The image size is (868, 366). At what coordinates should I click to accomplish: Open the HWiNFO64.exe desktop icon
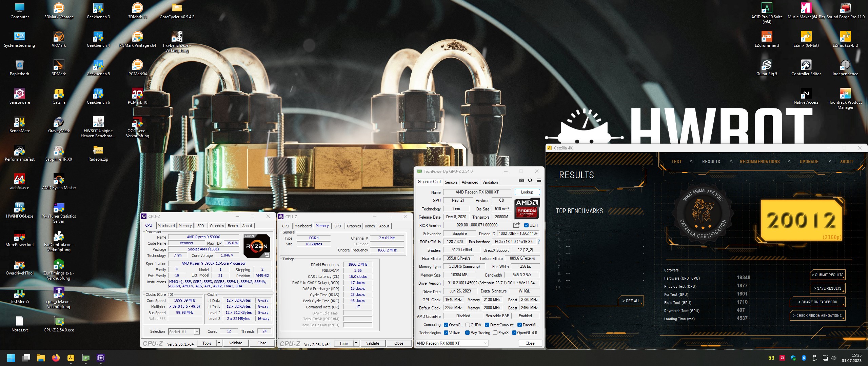pos(20,210)
